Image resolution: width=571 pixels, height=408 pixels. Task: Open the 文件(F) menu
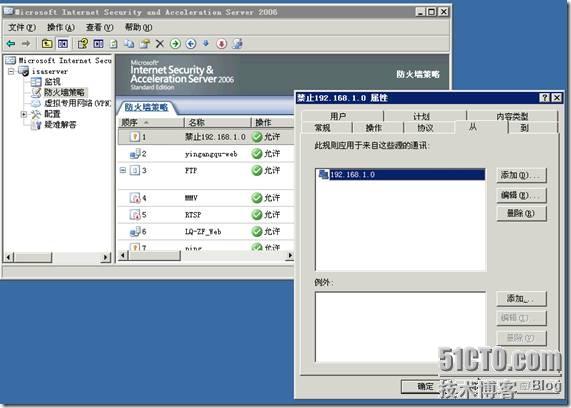(x=22, y=28)
